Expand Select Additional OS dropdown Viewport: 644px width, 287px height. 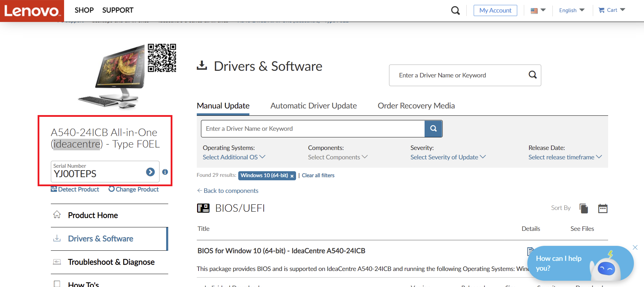coord(234,157)
